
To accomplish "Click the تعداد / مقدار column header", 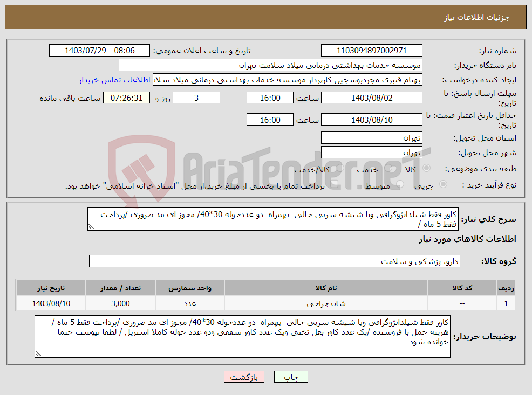I will [120, 288].
